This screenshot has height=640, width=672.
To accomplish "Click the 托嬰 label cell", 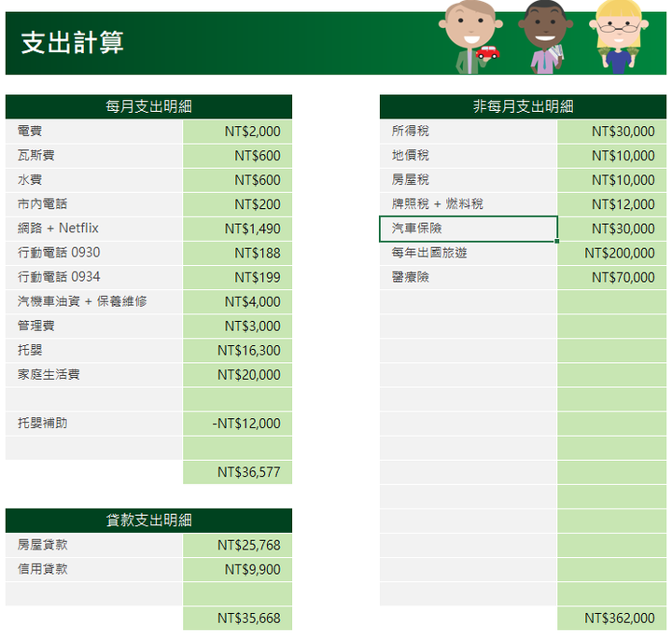I will point(94,351).
